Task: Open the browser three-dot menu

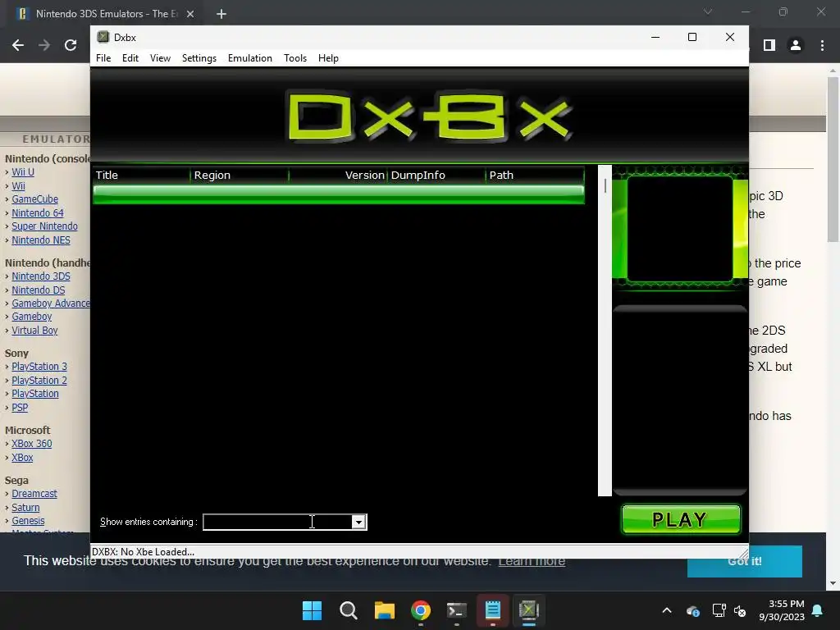Action: pos(822,46)
